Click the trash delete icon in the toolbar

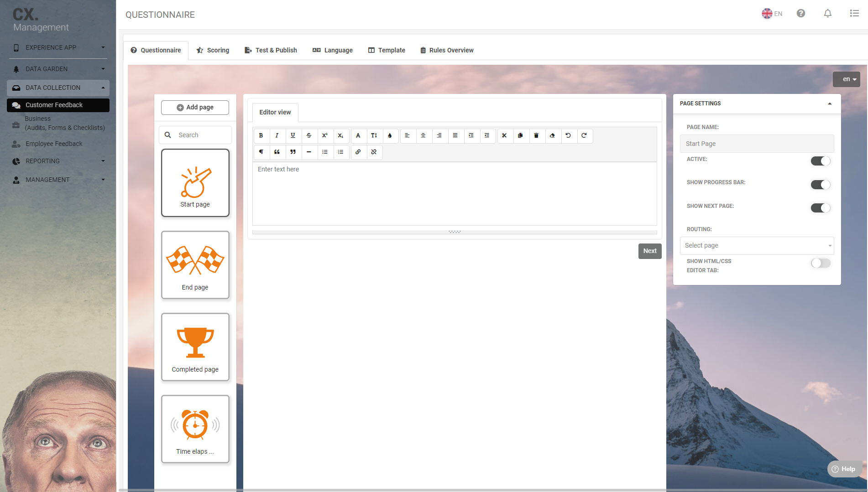pos(537,135)
